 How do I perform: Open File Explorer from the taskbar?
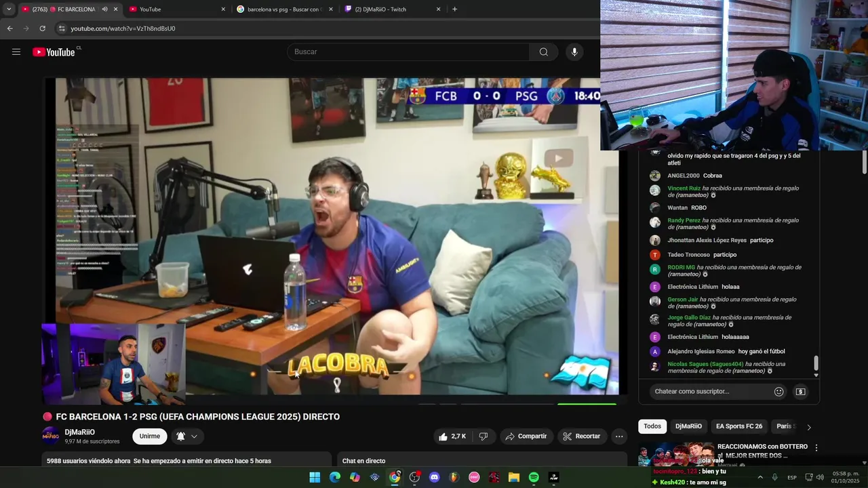click(x=514, y=477)
